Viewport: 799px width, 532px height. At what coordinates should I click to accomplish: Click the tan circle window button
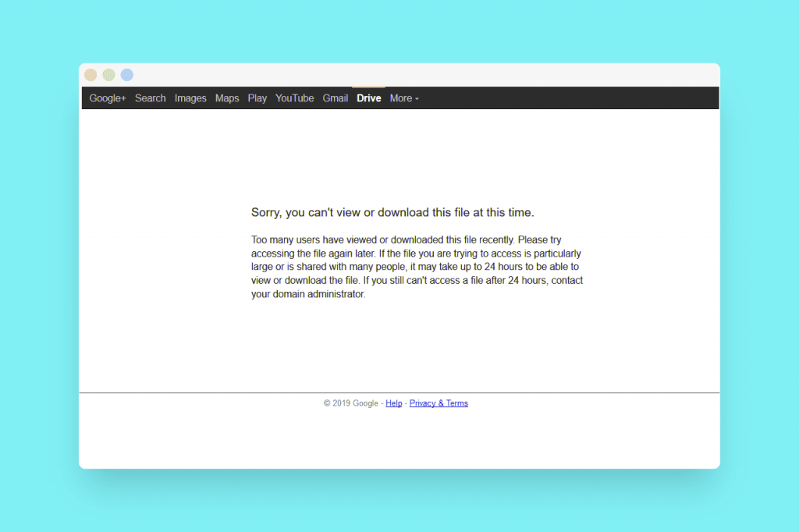click(x=91, y=75)
